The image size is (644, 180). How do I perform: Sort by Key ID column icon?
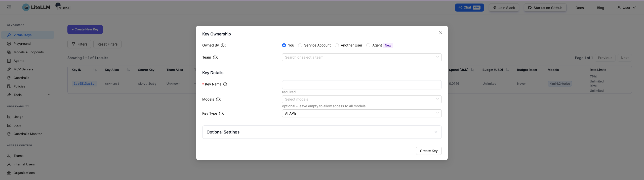point(95,70)
